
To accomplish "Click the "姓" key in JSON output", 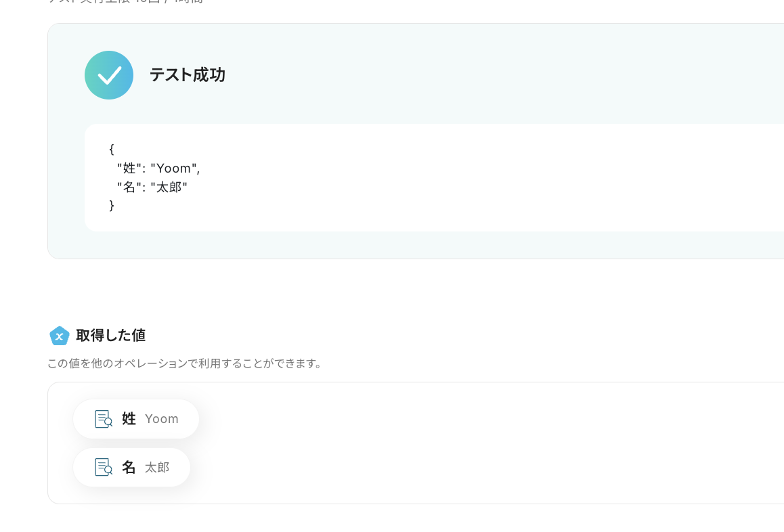I will pos(129,168).
